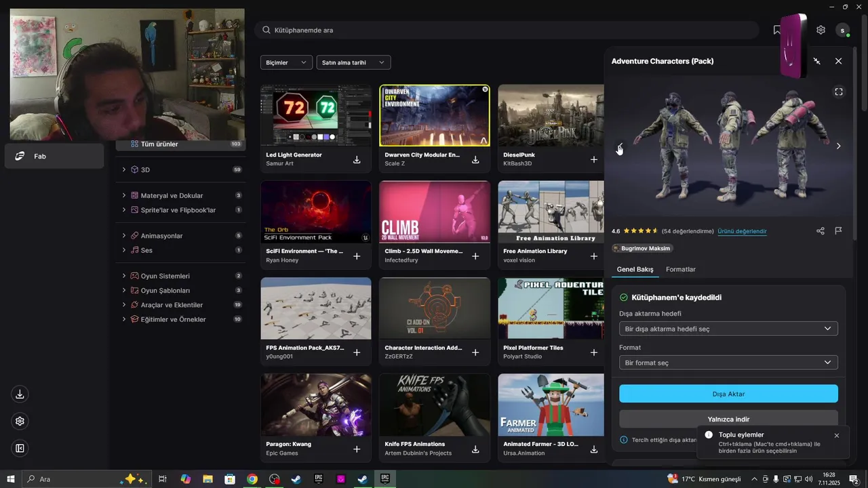
Task: Show previous preview image with left arrow
Action: tap(620, 146)
